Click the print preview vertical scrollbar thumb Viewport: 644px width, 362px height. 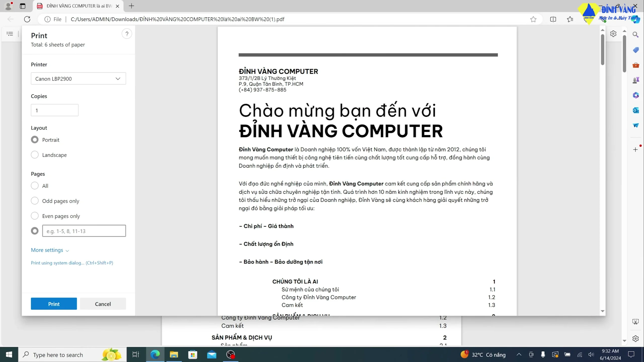pos(602,50)
